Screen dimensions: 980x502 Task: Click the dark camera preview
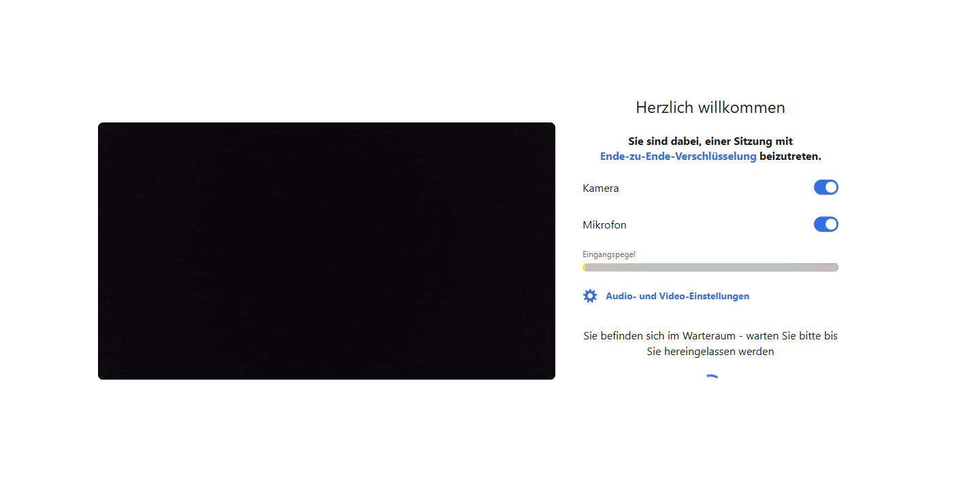coord(327,251)
